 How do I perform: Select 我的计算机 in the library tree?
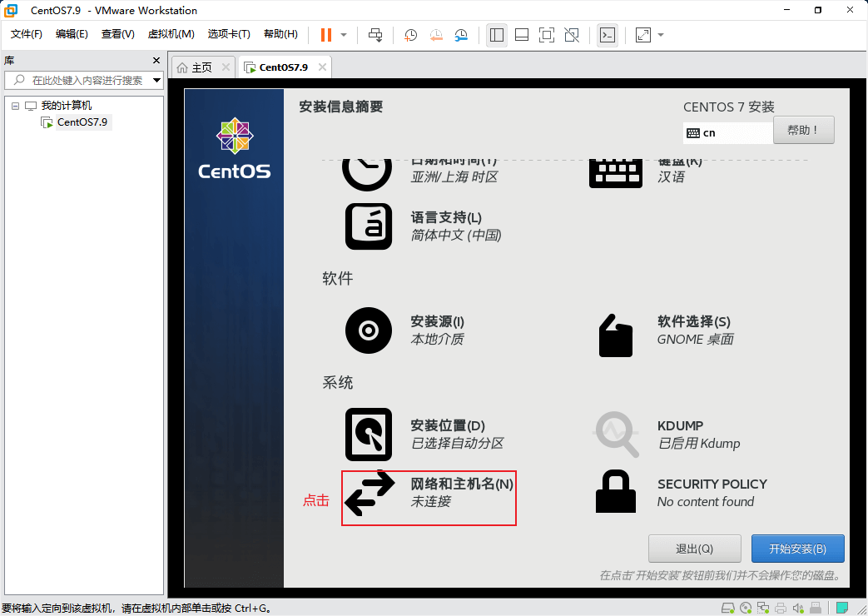(67, 105)
